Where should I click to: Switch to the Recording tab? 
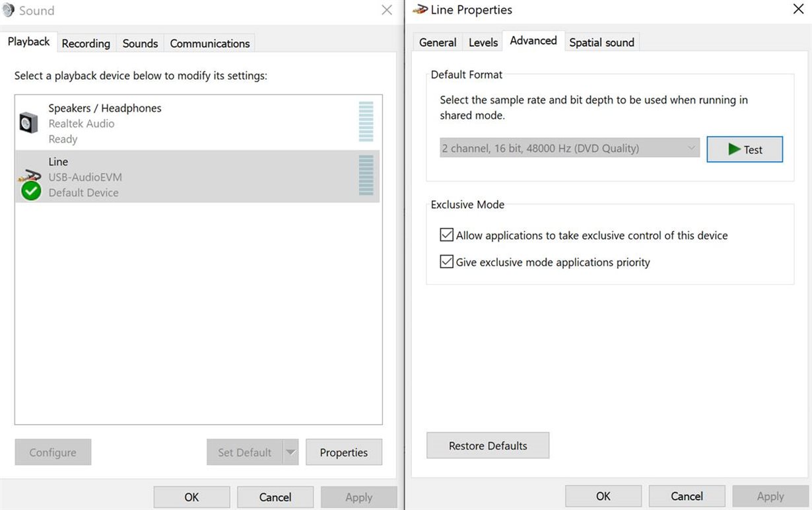86,44
